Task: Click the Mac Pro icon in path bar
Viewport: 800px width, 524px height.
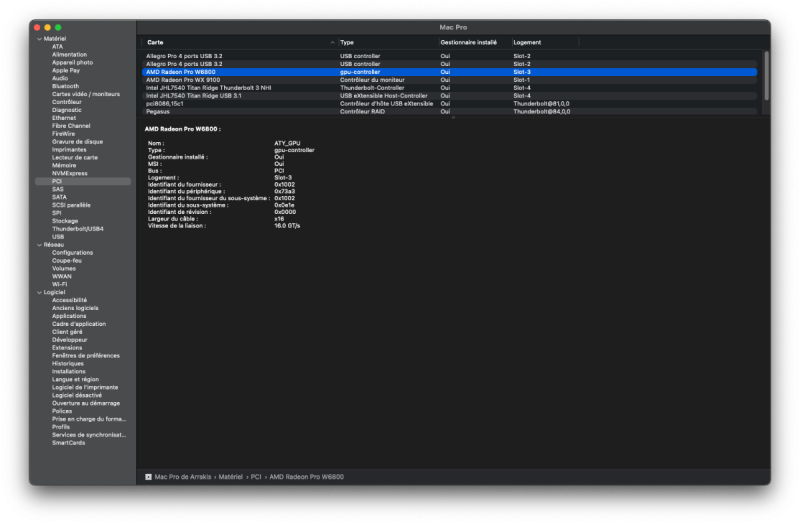Action: click(x=148, y=478)
